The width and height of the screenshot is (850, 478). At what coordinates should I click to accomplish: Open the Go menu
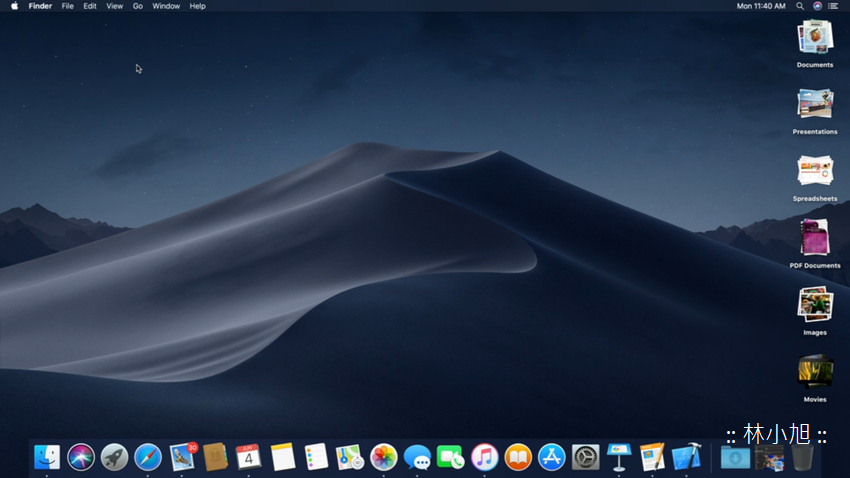(x=138, y=6)
